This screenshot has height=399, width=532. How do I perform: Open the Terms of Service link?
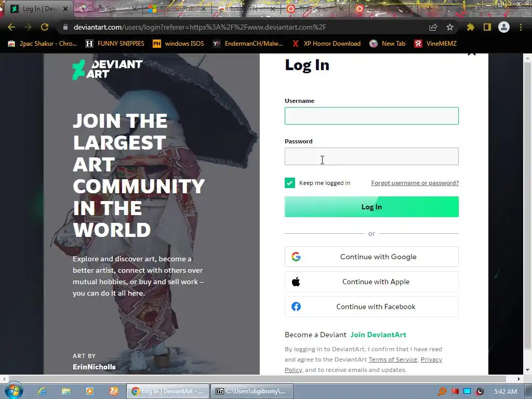pos(393,360)
